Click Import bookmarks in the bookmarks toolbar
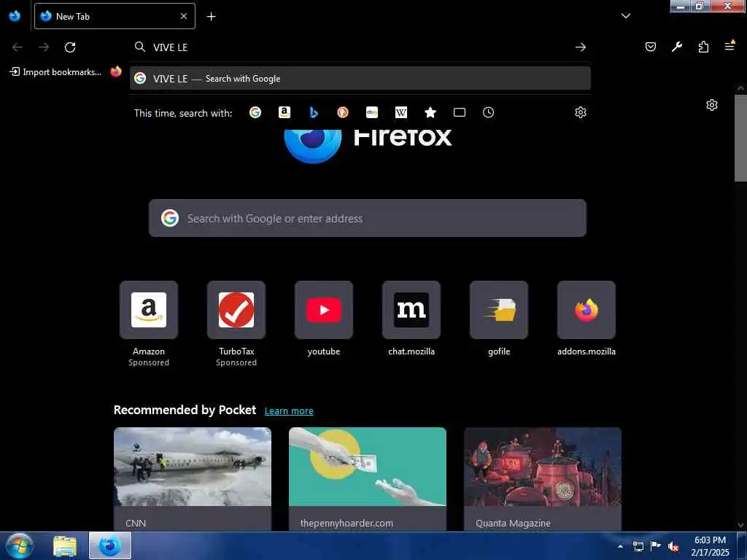The height and width of the screenshot is (560, 747). 55,72
